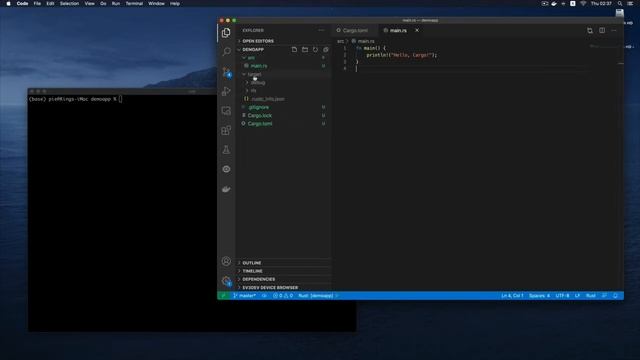Open the Extensions view icon

click(x=226, y=130)
